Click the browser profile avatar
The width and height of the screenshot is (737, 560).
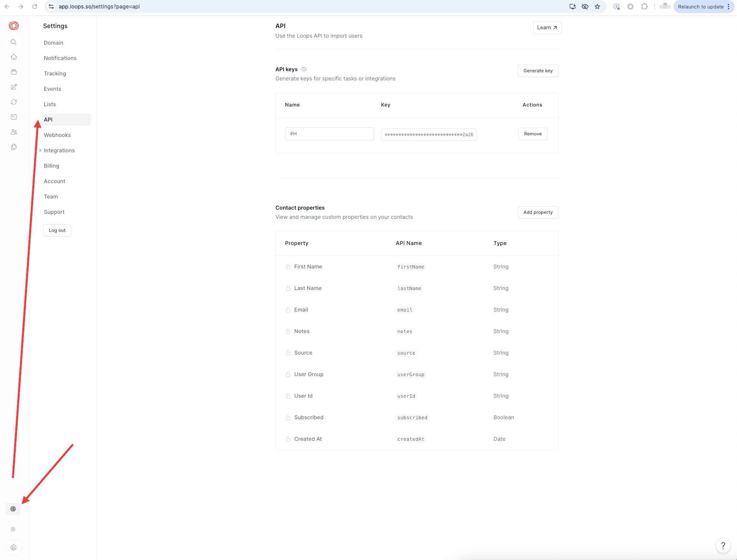click(x=665, y=6)
